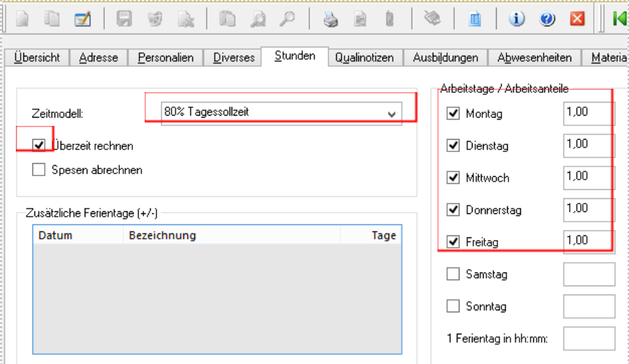
Task: Jump to first record with green arrow
Action: (619, 19)
